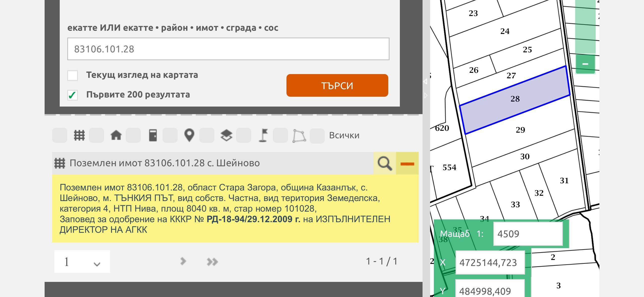Click the flag marker filter icon
Viewport: 644px width, 297px height.
pyautogui.click(x=263, y=135)
